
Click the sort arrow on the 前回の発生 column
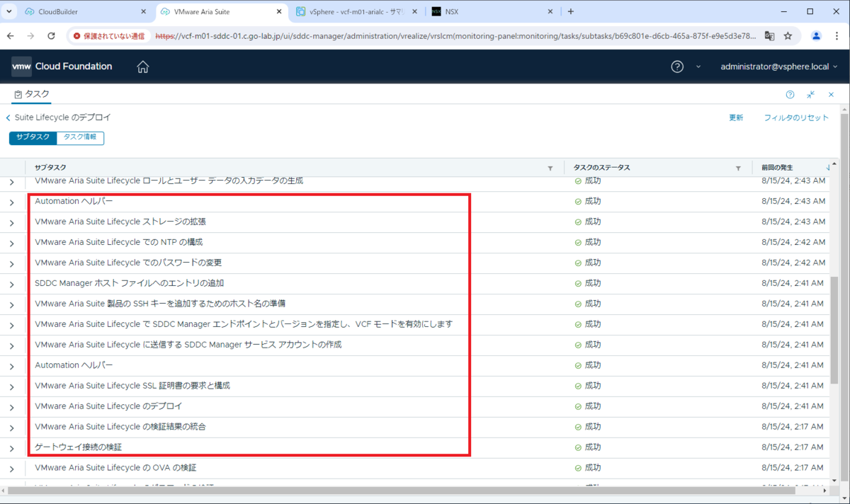click(x=829, y=168)
